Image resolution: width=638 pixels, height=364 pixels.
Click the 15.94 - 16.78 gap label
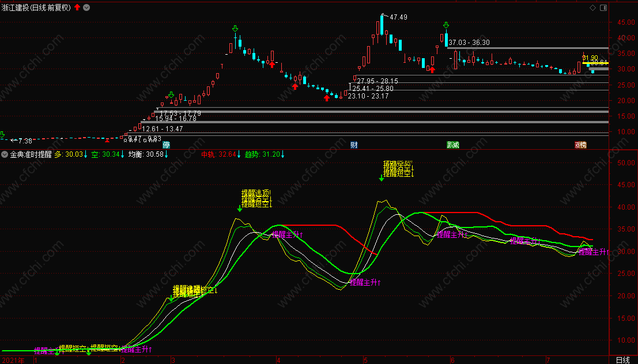click(x=176, y=118)
